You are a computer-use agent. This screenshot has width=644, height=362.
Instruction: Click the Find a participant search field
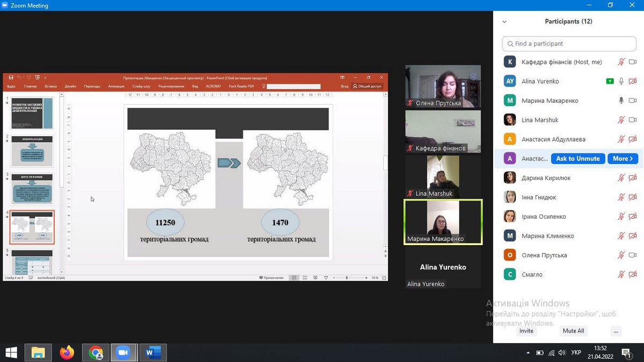(x=569, y=43)
